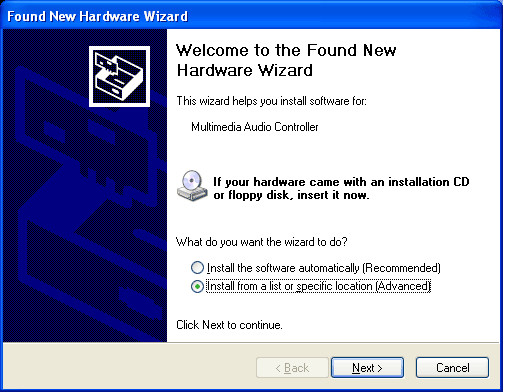Click Install the software automatically label

click(324, 268)
